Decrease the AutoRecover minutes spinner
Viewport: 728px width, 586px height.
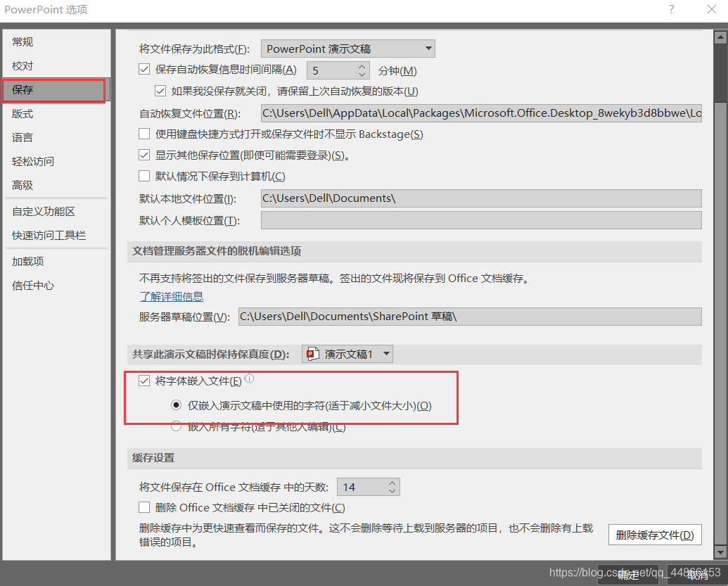(362, 75)
